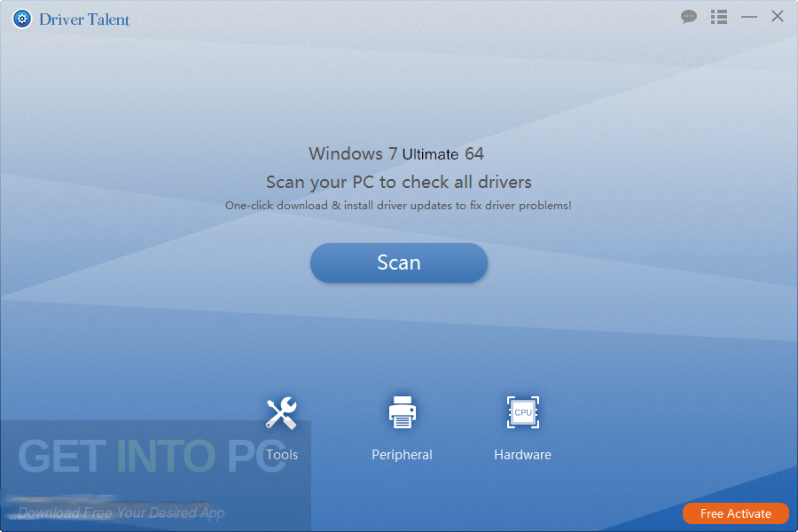This screenshot has width=798, height=532.
Task: Select the Hardware label
Action: pos(522,455)
